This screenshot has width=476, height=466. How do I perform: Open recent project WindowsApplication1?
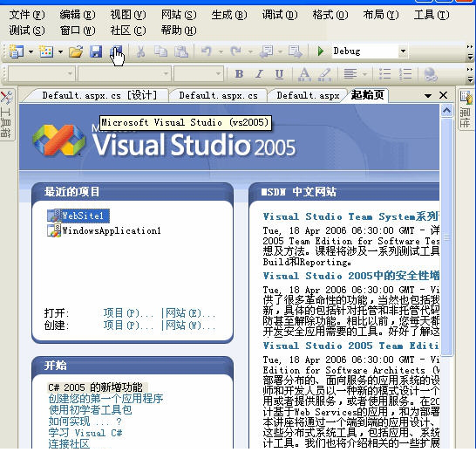click(104, 230)
